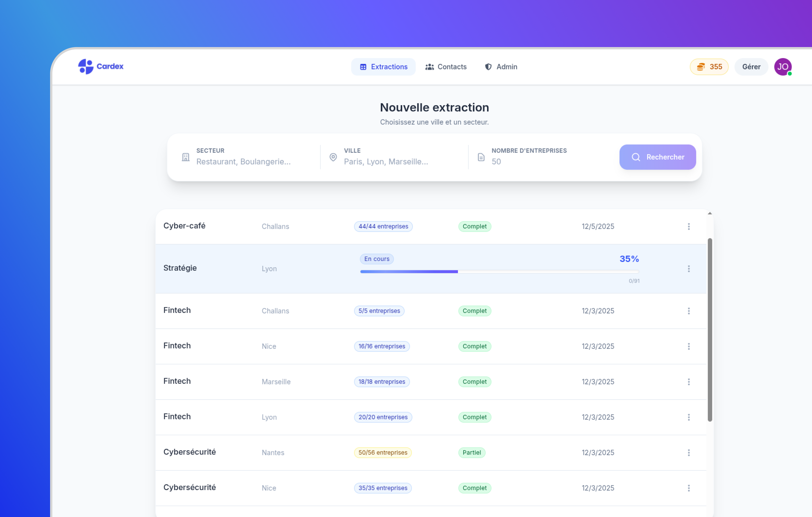Click the Gérer button
Image resolution: width=812 pixels, height=517 pixels.
click(751, 67)
